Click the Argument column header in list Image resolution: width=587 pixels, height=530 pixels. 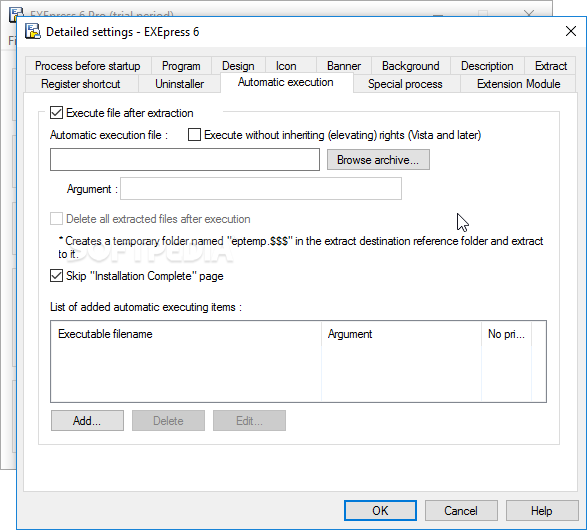click(x=401, y=333)
